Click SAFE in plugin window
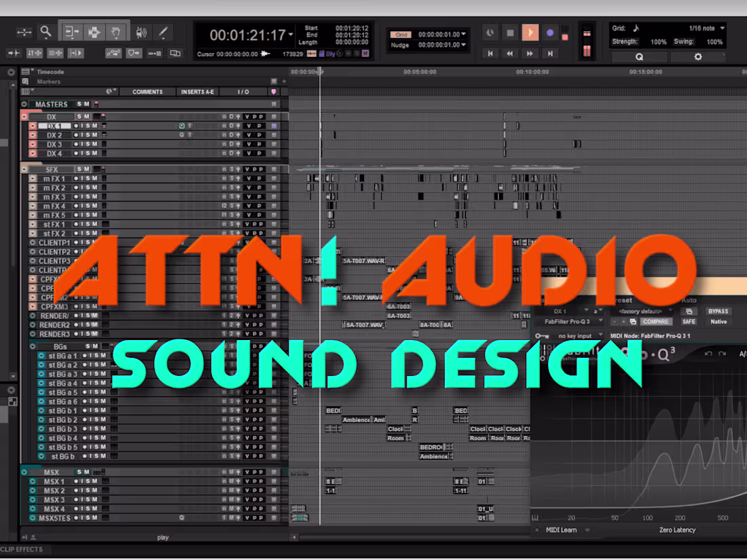This screenshot has height=560, width=747. click(689, 322)
